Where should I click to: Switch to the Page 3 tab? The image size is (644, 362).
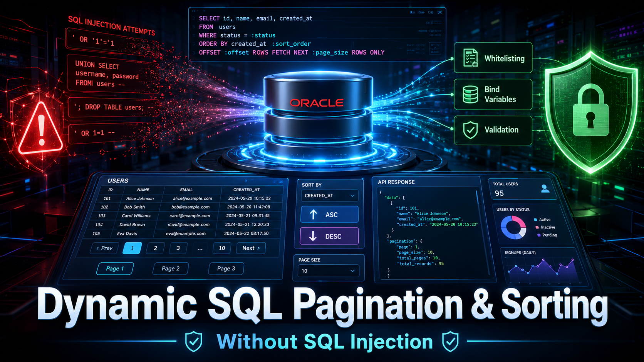[x=226, y=269]
